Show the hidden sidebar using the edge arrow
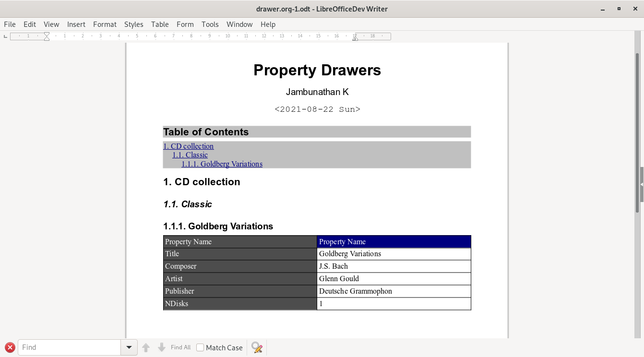The height and width of the screenshot is (357, 644). click(x=641, y=184)
